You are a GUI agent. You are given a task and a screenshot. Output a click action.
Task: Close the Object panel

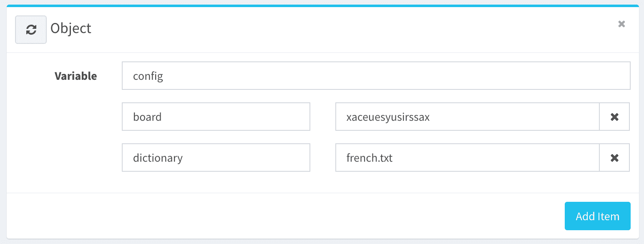pos(621,24)
